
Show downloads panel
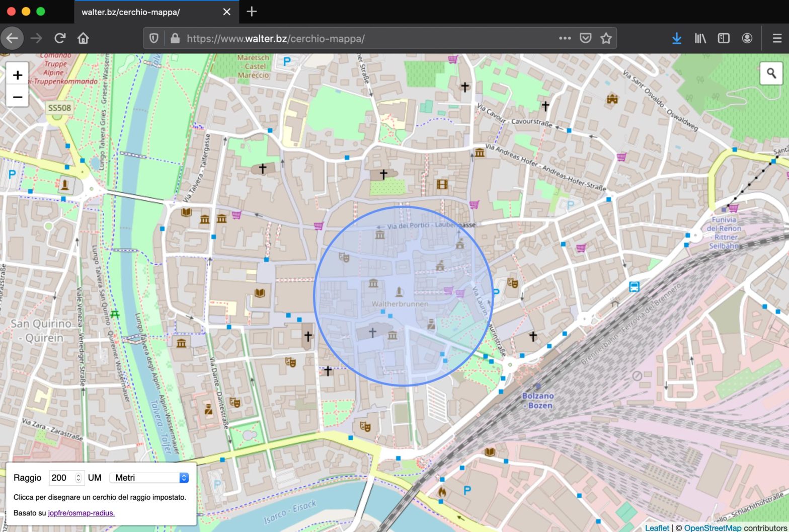pyautogui.click(x=677, y=38)
